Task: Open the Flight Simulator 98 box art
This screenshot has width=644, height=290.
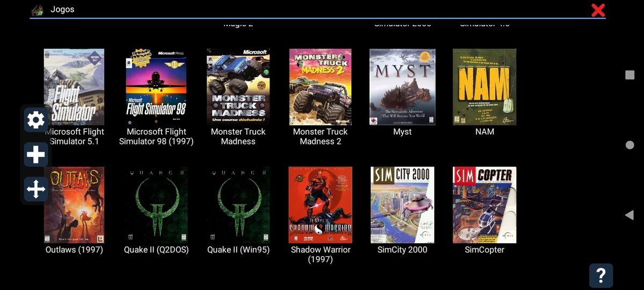Action: [x=156, y=87]
